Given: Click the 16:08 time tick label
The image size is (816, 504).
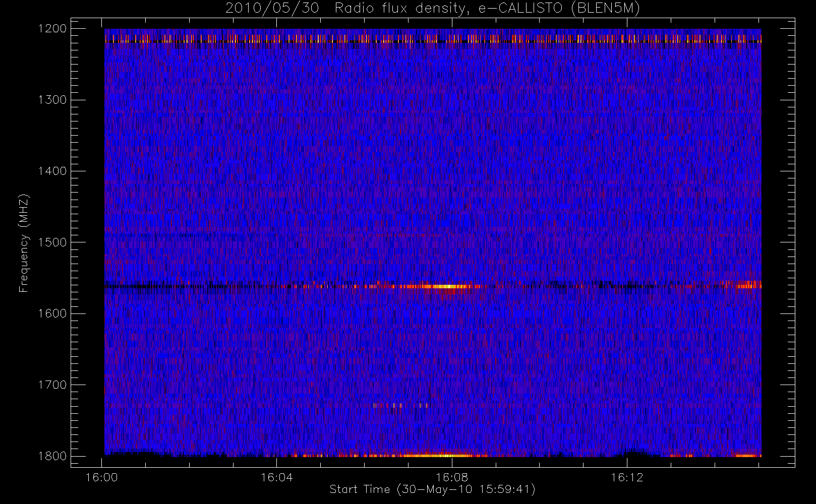Looking at the screenshot, I should click(452, 477).
